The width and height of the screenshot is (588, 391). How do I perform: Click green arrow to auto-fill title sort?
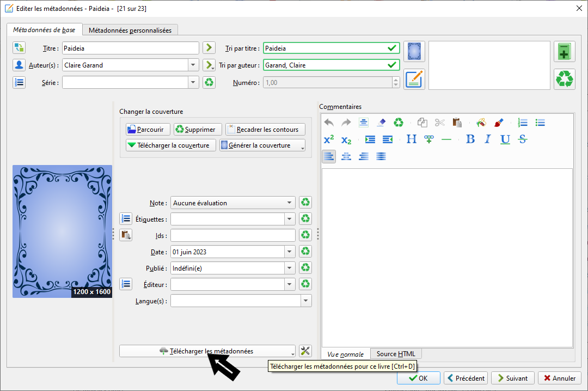[209, 48]
